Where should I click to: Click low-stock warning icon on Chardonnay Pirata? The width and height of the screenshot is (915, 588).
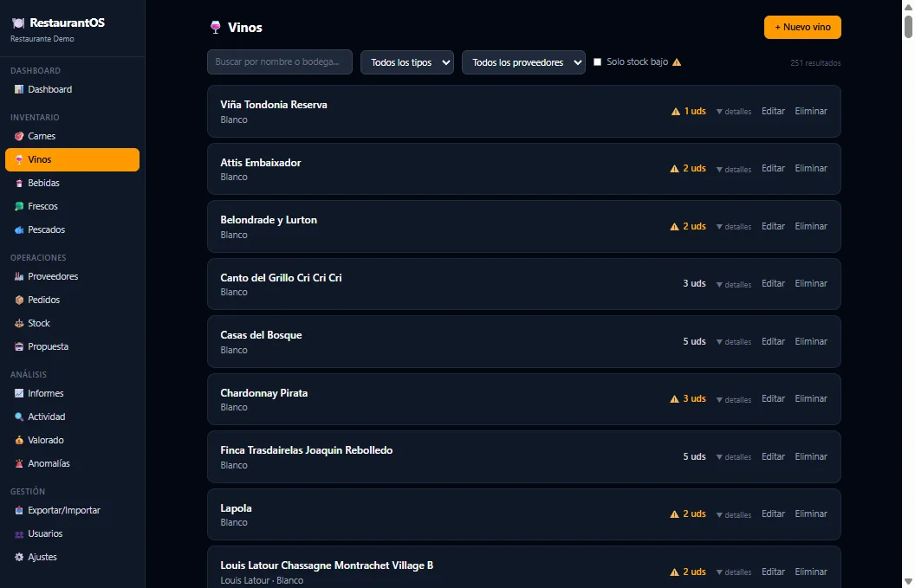(675, 399)
